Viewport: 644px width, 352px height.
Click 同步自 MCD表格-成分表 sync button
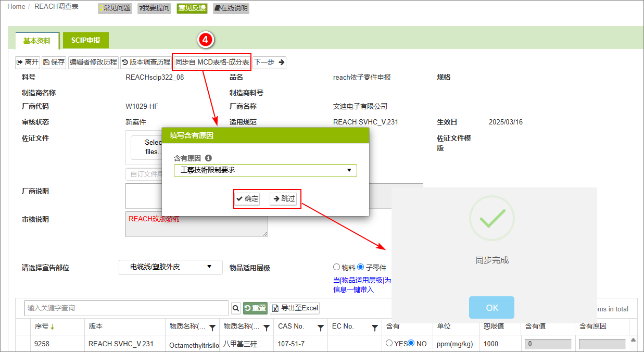pos(212,62)
